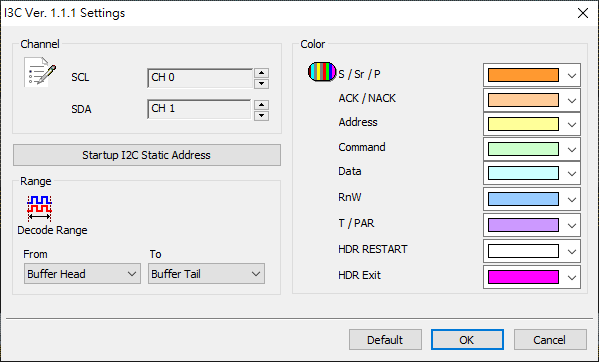Close the I3C Settings dialog

pos(583,13)
